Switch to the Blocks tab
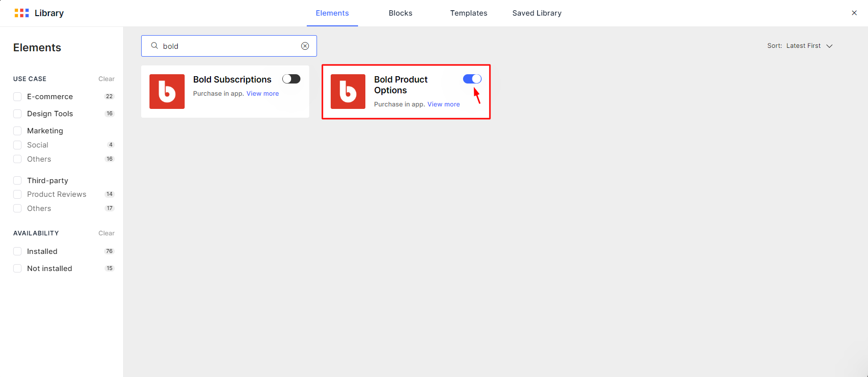 tap(400, 13)
